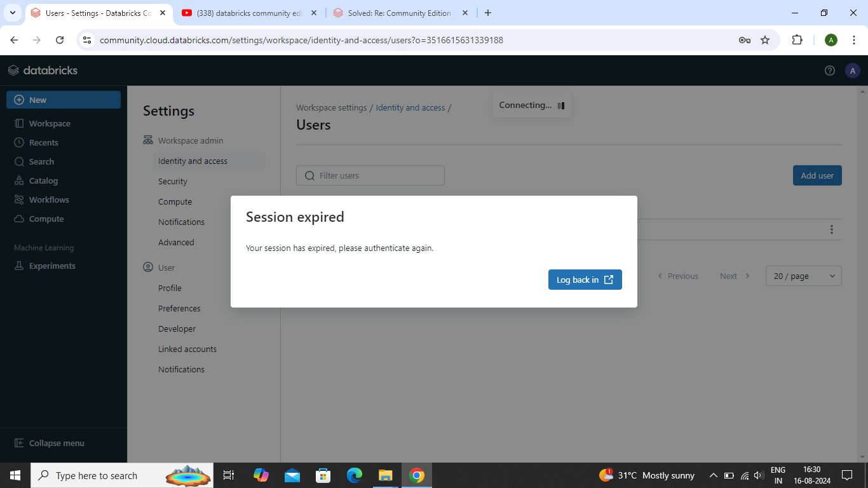Screen dimensions: 868x488
Task: Follow the Identity and access breadcrumb link
Action: tap(410, 107)
